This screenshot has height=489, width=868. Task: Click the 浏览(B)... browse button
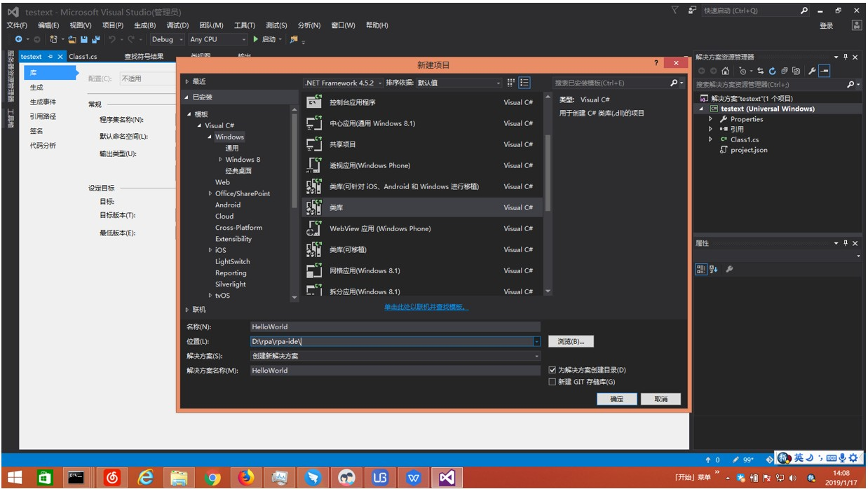pyautogui.click(x=571, y=341)
